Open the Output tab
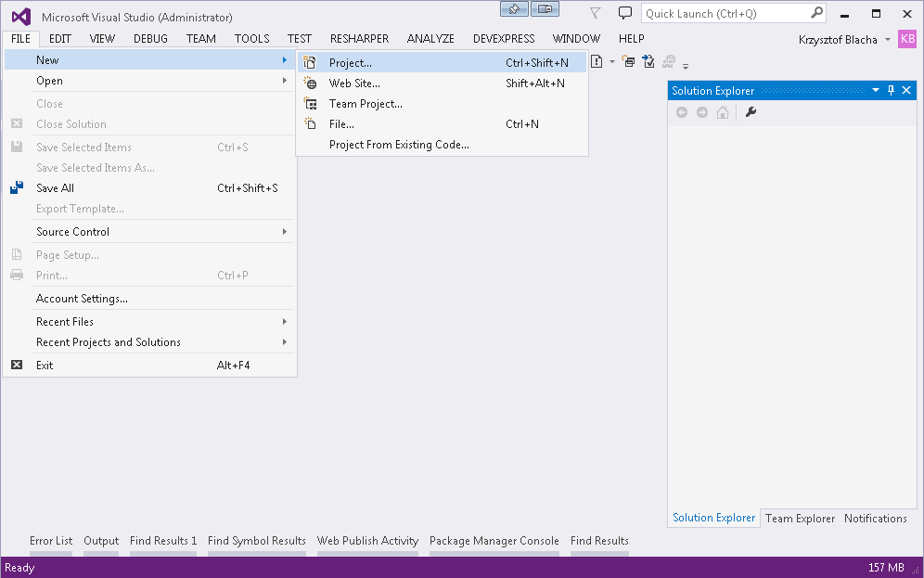The height and width of the screenshot is (578, 924). tap(101, 540)
